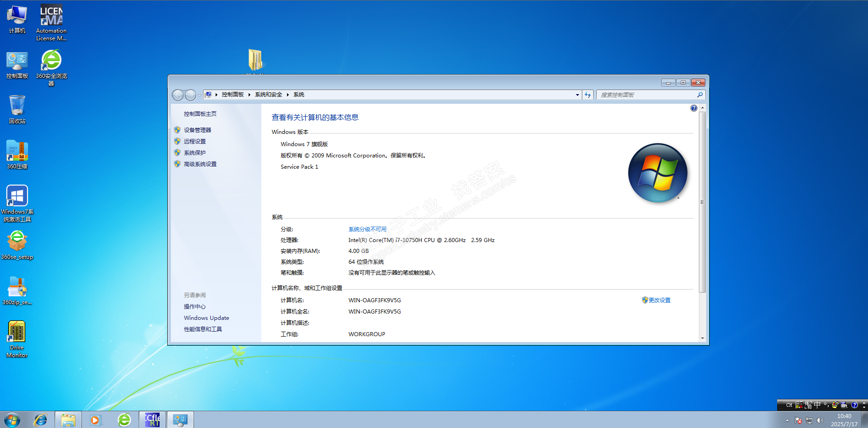Viewport: 868px width, 428px height.
Task: Select the 系统 breadcrumb segment
Action: point(299,95)
